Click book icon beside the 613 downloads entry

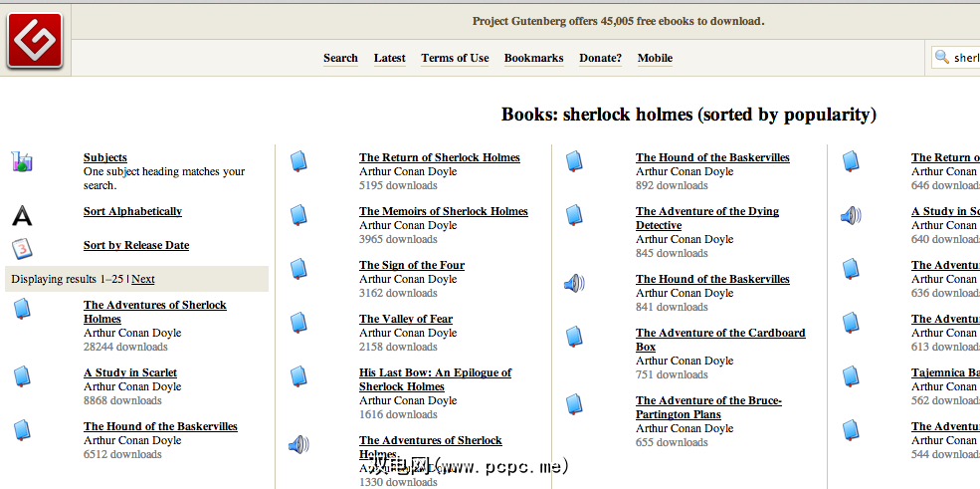[x=851, y=323]
